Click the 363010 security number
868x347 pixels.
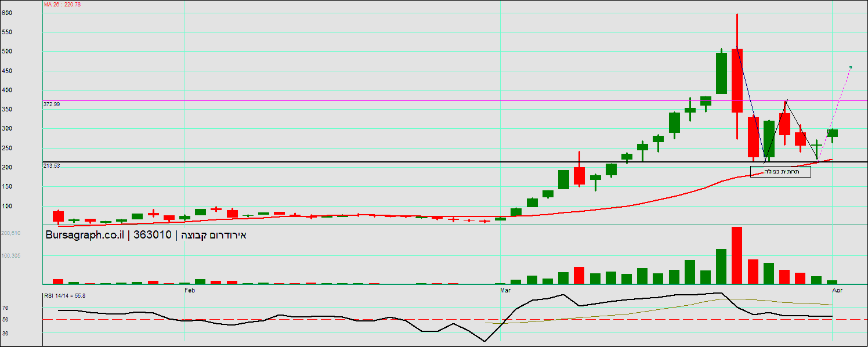click(153, 235)
